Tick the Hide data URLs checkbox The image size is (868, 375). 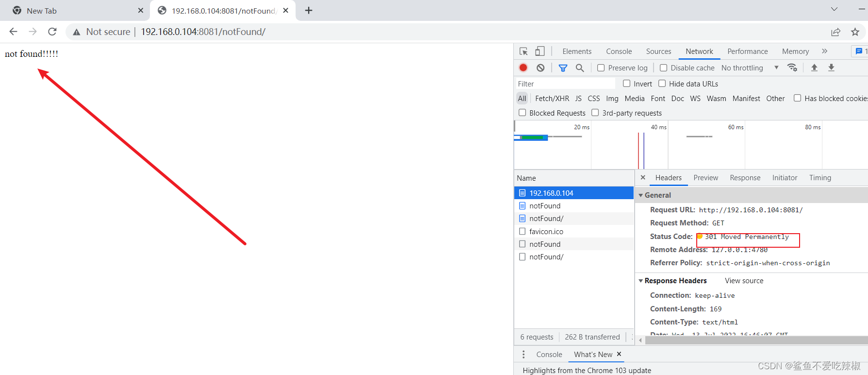tap(662, 84)
